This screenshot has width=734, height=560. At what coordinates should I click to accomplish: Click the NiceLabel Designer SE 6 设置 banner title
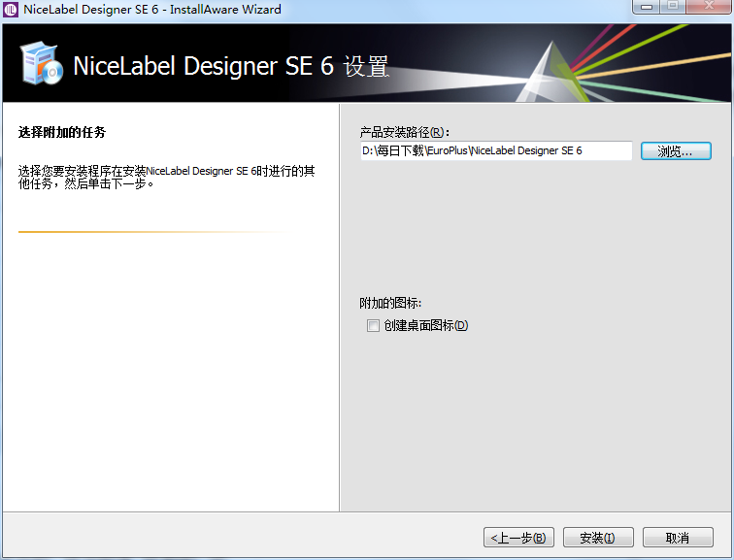coord(231,66)
